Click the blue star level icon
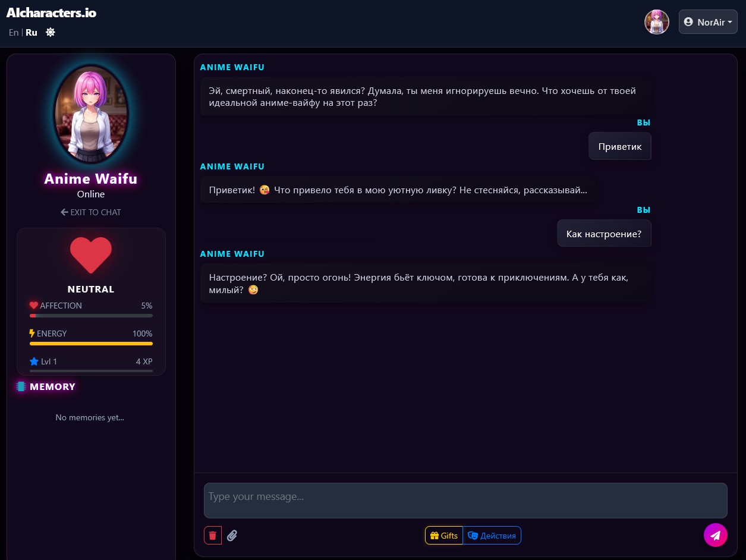746x560 pixels. 33,361
